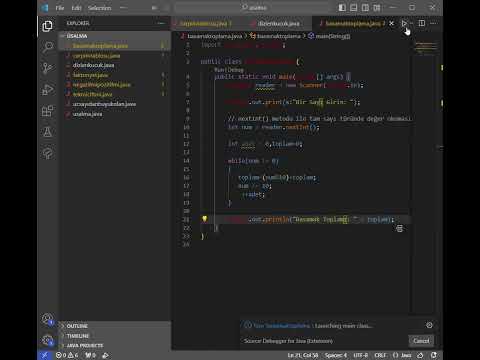The height and width of the screenshot is (360, 480).
Task: Open the Source Control view
Action: point(47,68)
